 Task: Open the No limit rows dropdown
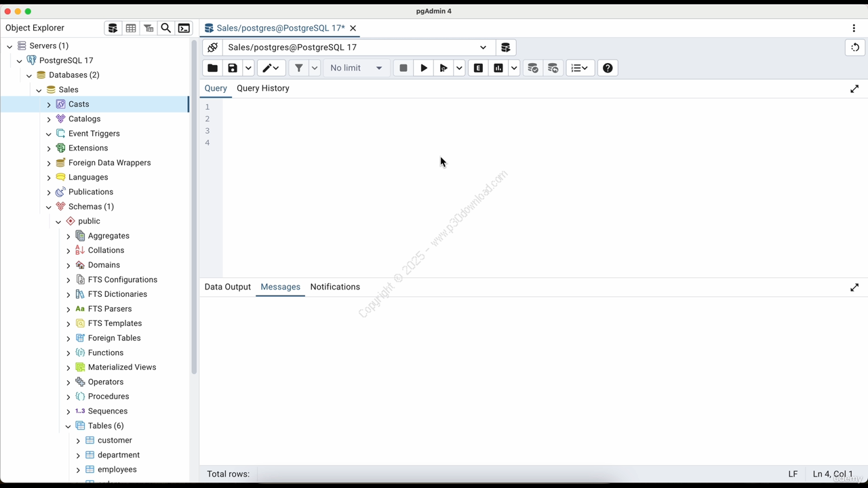point(356,68)
